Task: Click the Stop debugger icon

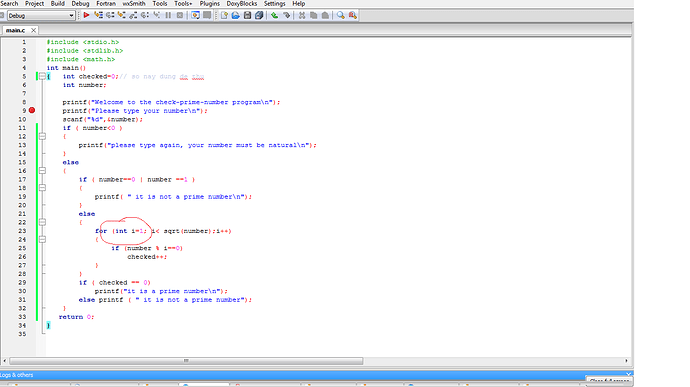Action: pos(180,15)
